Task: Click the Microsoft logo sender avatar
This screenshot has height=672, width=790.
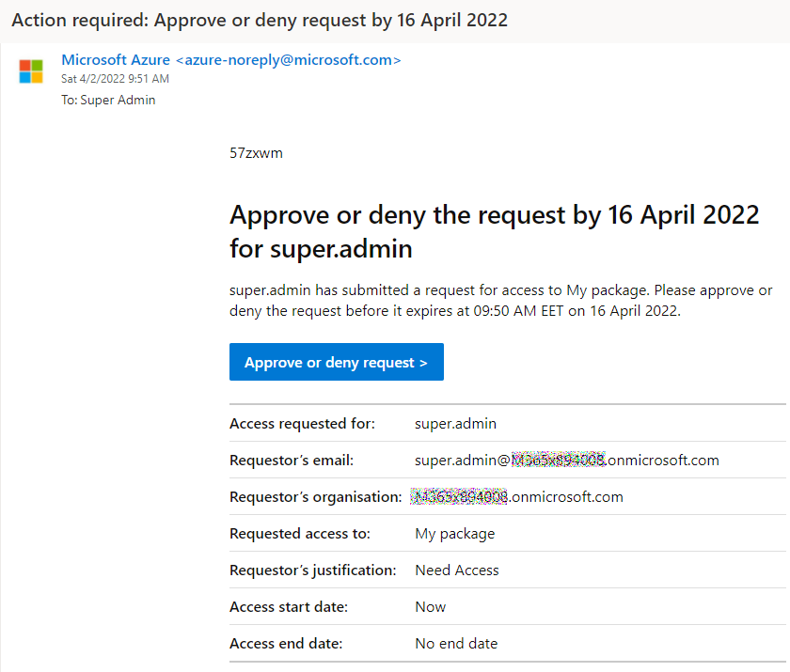Action: [31, 71]
